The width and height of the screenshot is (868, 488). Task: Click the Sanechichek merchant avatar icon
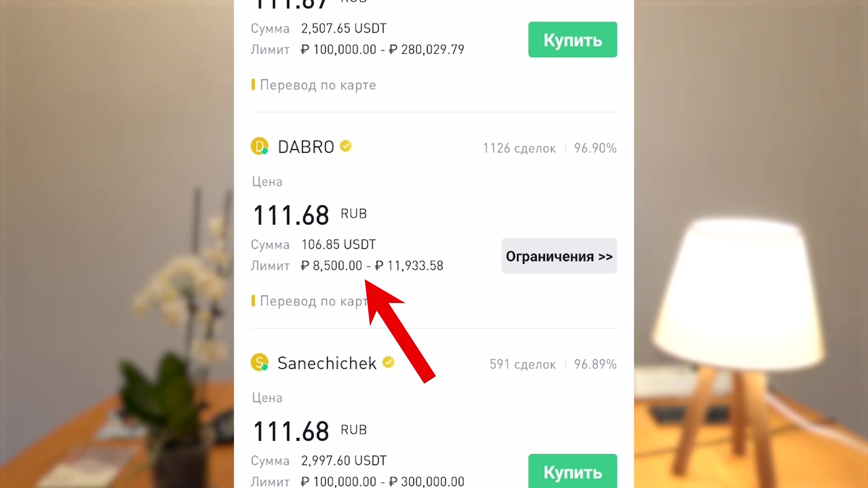pos(259,362)
